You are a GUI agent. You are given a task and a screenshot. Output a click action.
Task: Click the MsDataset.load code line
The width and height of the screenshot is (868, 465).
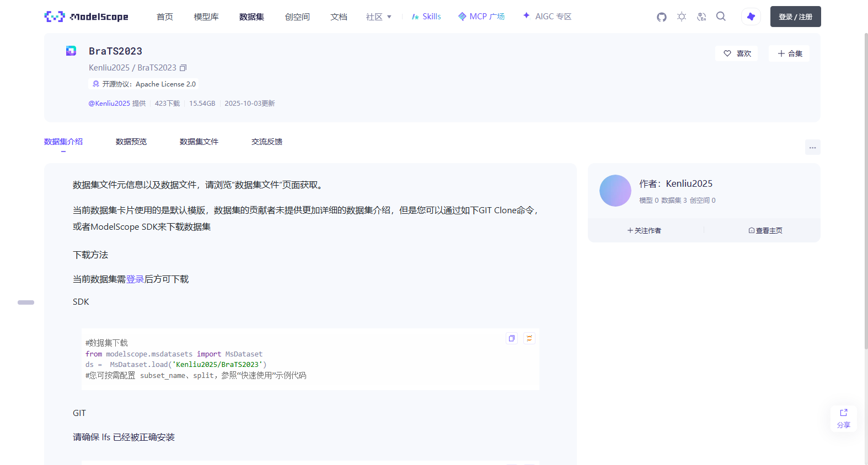pos(176,365)
